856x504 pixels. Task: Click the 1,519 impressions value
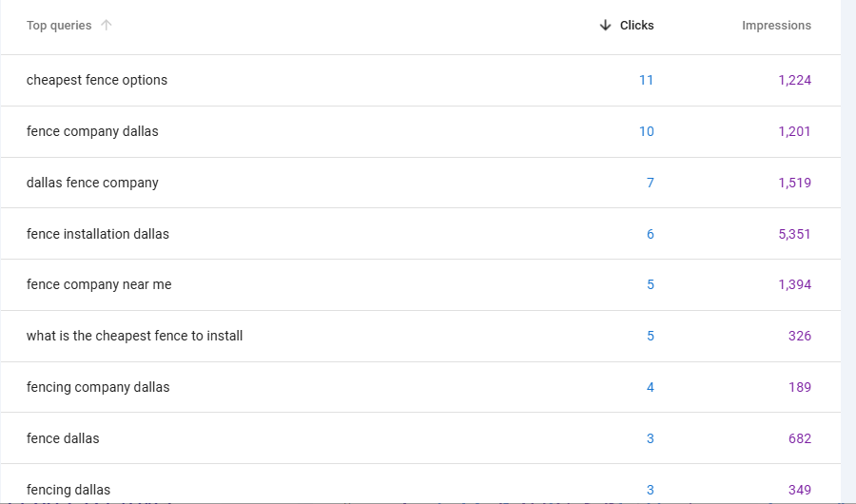tap(794, 183)
